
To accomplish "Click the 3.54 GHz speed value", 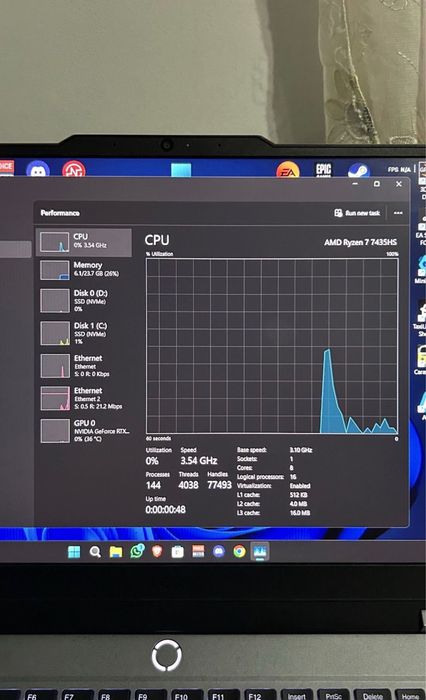I will pos(199,460).
